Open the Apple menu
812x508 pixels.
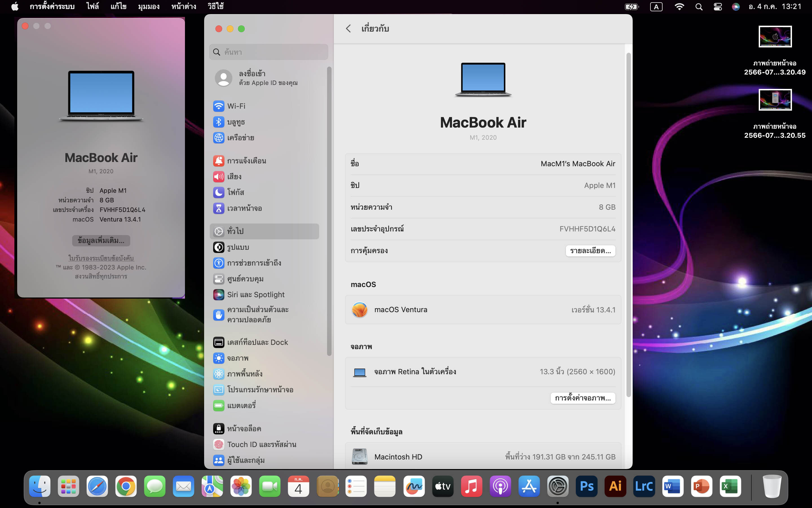[x=15, y=7]
